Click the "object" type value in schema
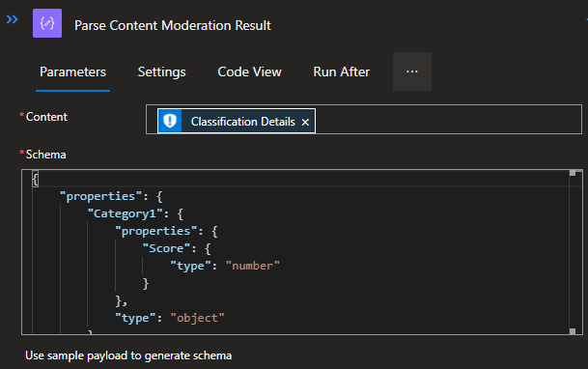The image size is (588, 369). (197, 318)
